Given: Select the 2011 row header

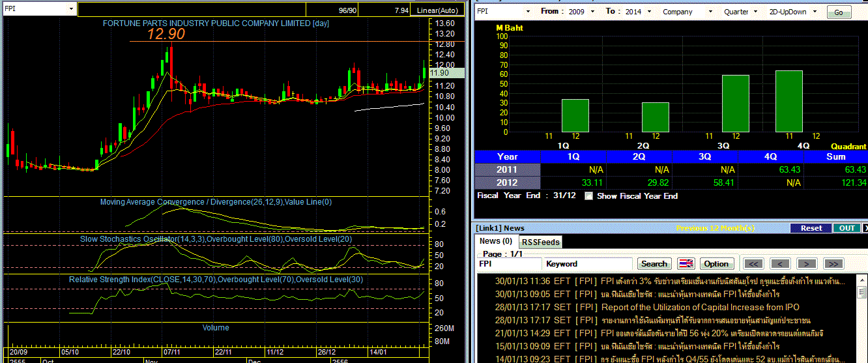Looking at the screenshot, I should 508,169.
